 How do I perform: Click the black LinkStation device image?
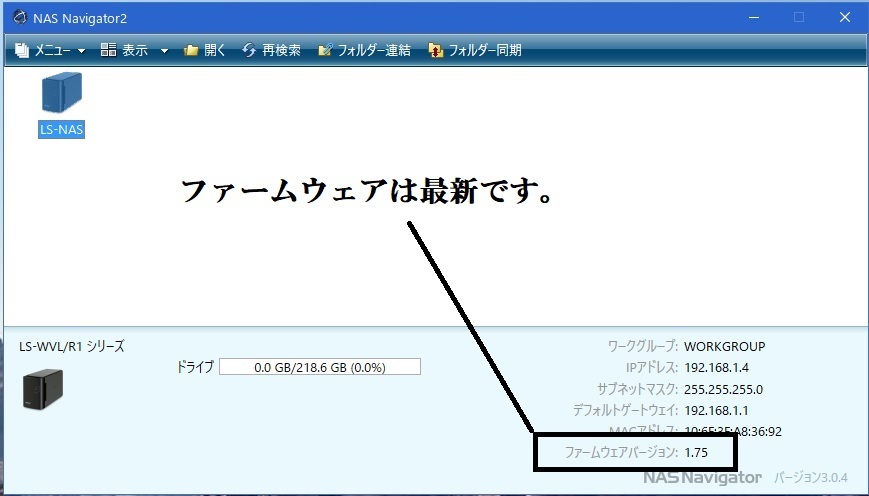tap(43, 389)
